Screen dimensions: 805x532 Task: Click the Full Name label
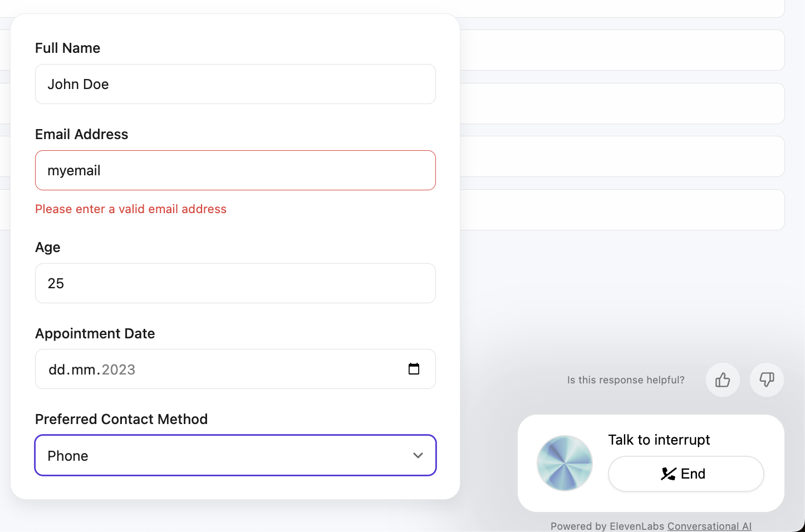pyautogui.click(x=67, y=48)
